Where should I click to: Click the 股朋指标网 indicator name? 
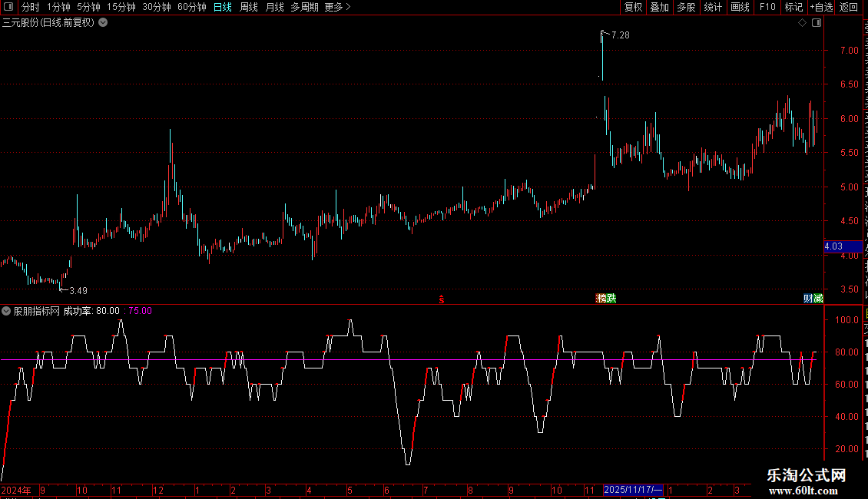[x=37, y=311]
